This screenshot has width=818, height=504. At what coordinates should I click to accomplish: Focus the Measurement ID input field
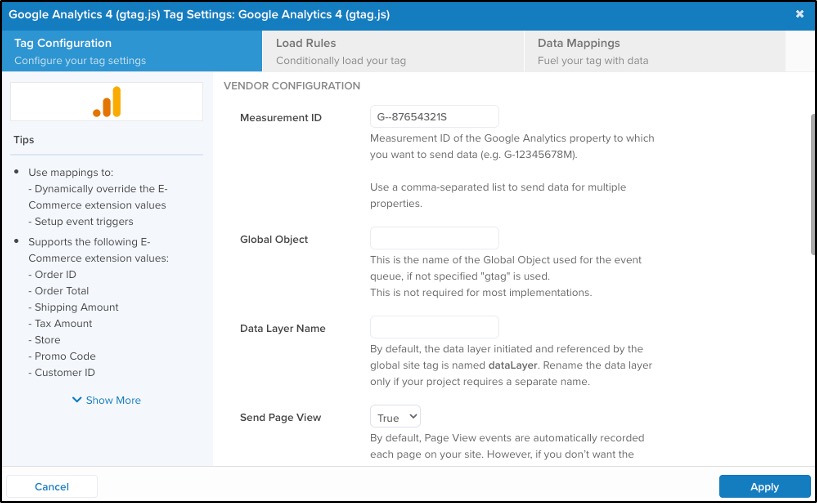point(434,118)
